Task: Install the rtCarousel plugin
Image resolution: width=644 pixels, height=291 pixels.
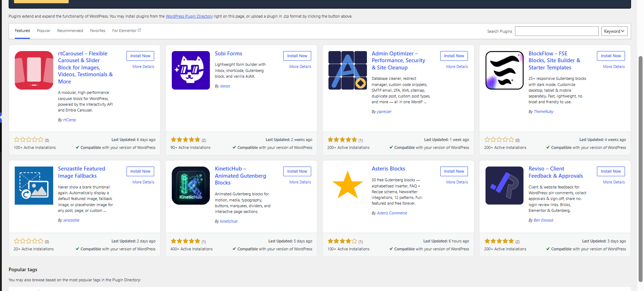Action: tap(140, 56)
